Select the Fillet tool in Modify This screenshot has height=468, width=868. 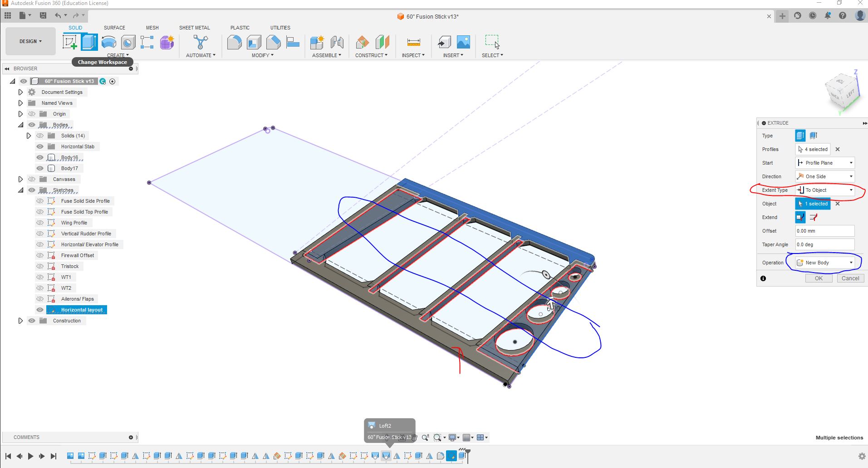tap(234, 43)
